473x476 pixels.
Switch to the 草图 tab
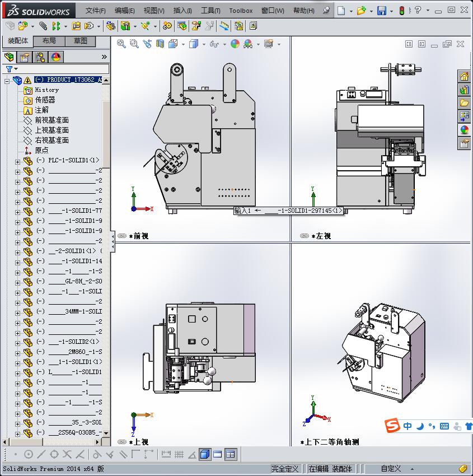(x=81, y=41)
